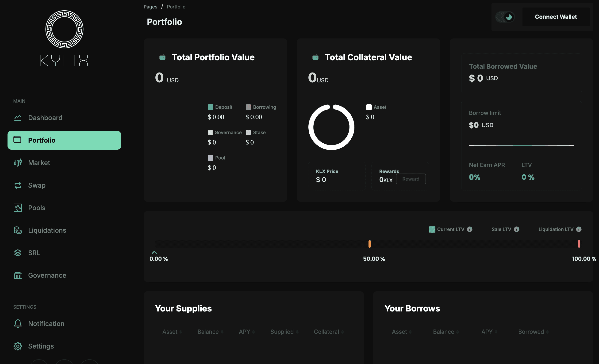
Task: Click the Governance building icon
Action: [x=18, y=276]
